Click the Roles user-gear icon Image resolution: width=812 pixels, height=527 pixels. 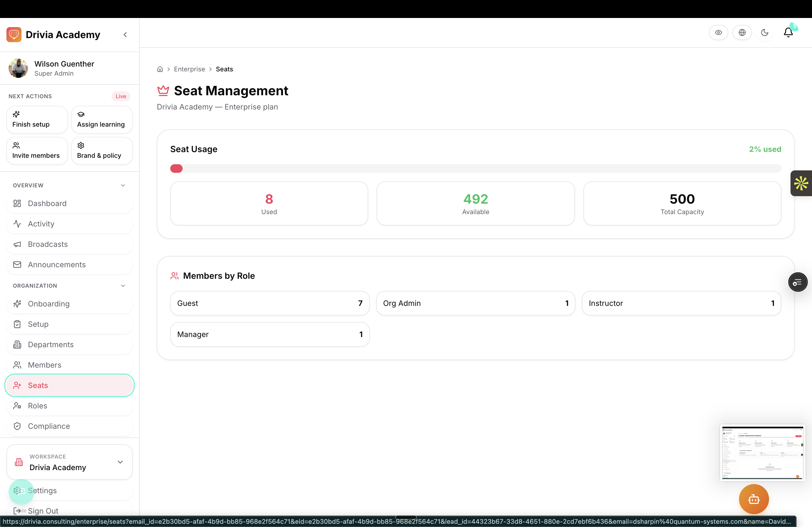[17, 406]
